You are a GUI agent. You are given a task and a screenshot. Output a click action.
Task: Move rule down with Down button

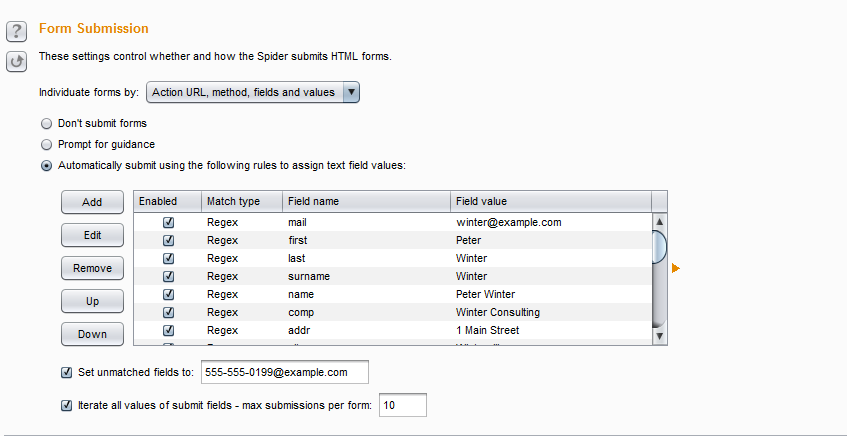pyautogui.click(x=92, y=334)
